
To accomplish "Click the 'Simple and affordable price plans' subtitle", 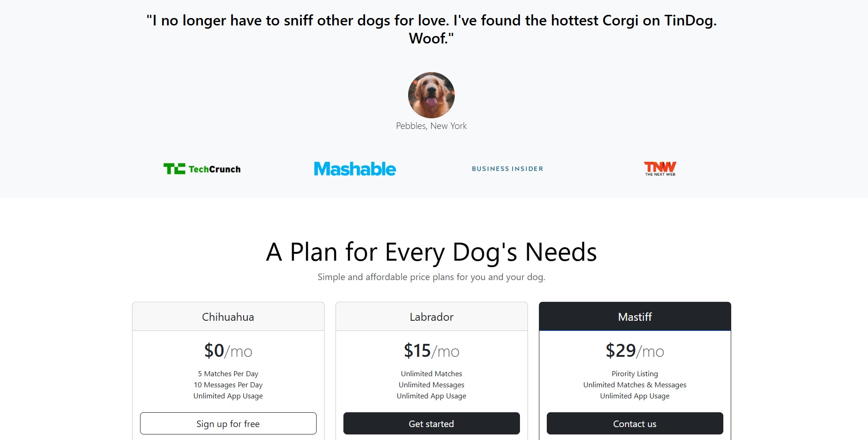I will tap(431, 277).
